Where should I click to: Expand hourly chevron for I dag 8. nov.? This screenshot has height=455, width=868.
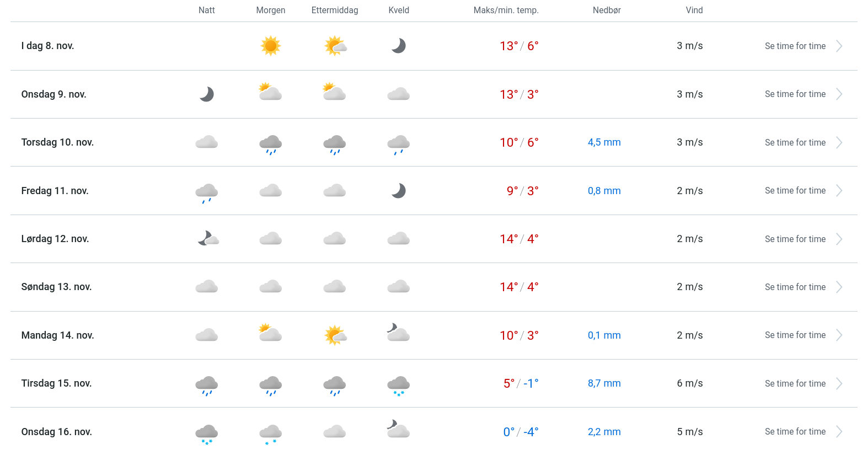point(839,46)
